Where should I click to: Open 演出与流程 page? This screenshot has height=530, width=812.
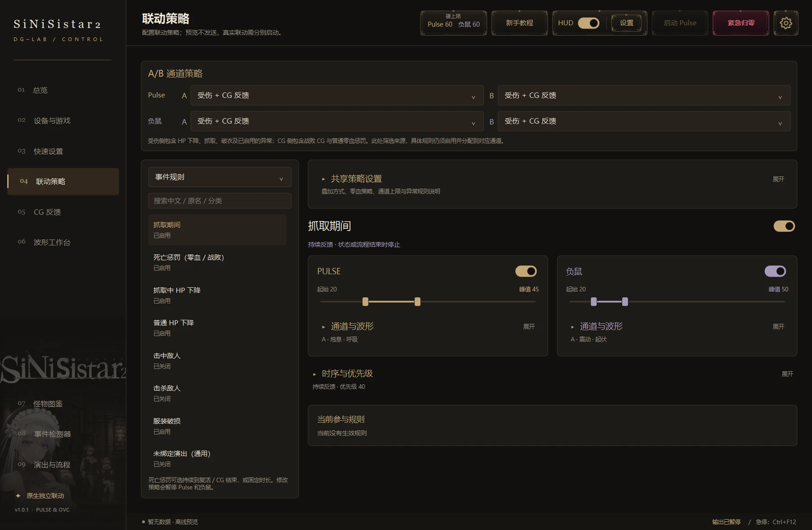pos(63,465)
